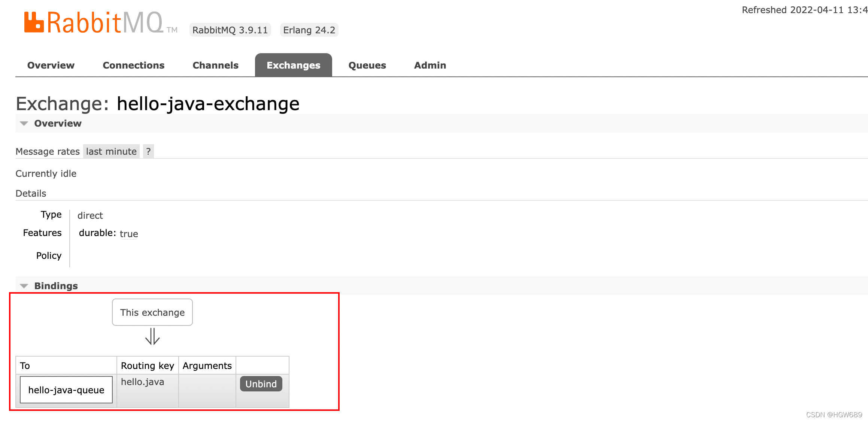Open the Overview tab
Viewport: 868px width, 421px height.
pyautogui.click(x=51, y=65)
